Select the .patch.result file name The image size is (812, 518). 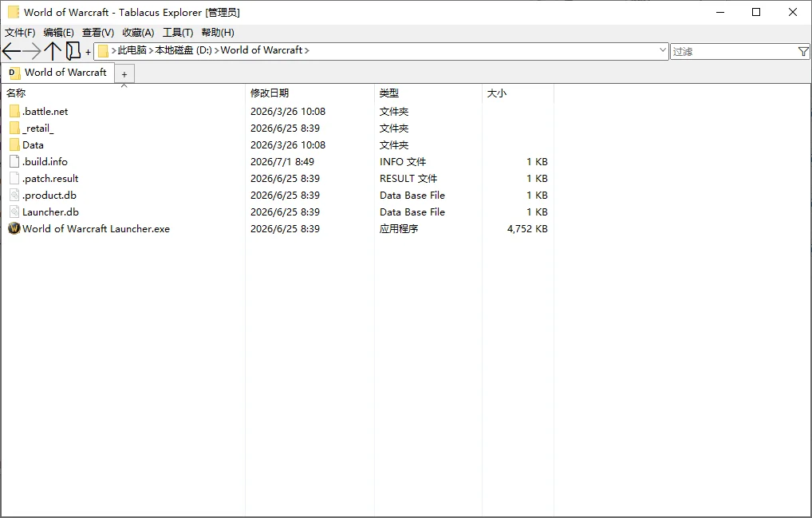click(x=50, y=178)
